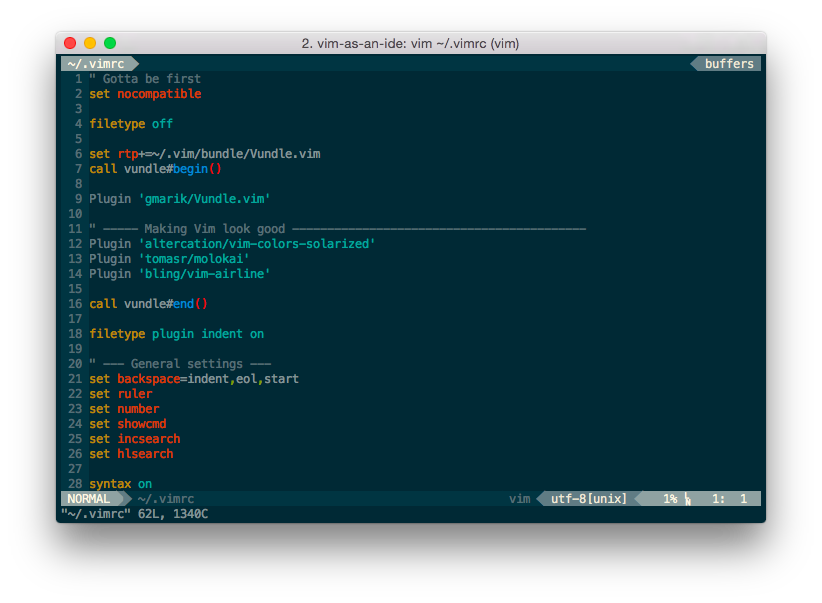This screenshot has width=822, height=603.
Task: Click line number 3 in the gutter
Action: pos(79,109)
